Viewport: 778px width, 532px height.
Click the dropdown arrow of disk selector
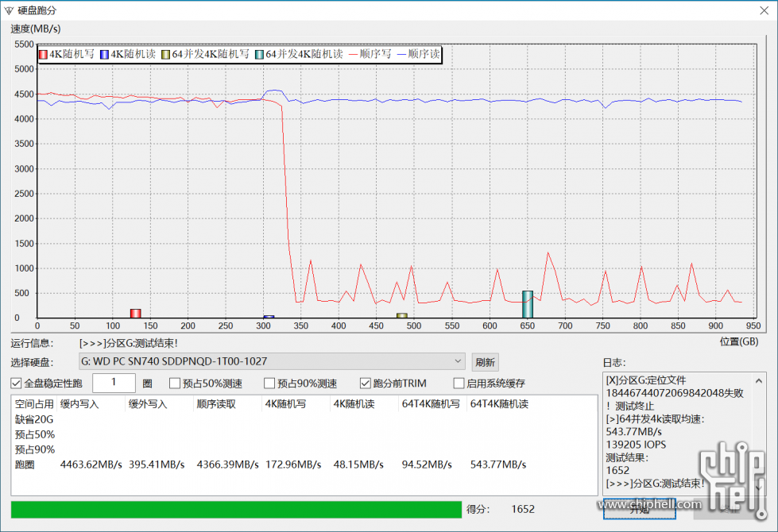coord(458,361)
